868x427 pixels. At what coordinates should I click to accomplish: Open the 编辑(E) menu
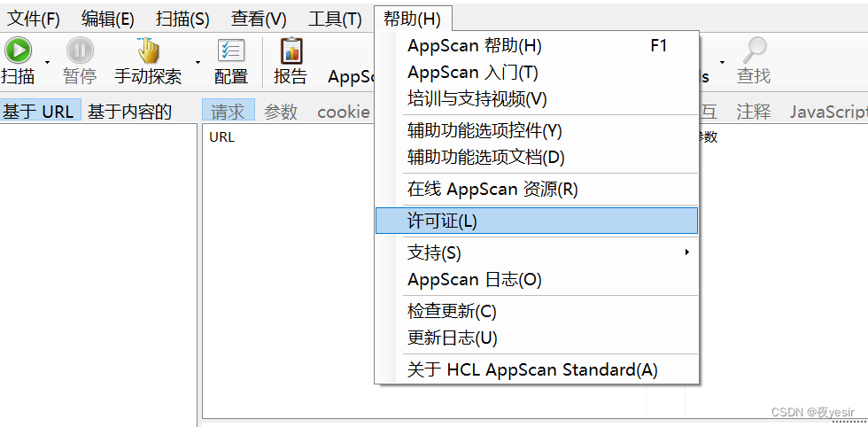(108, 19)
